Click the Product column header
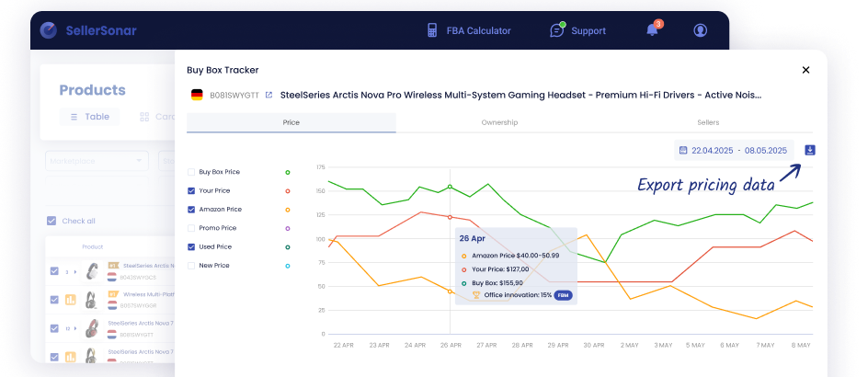The image size is (868, 377). (93, 246)
